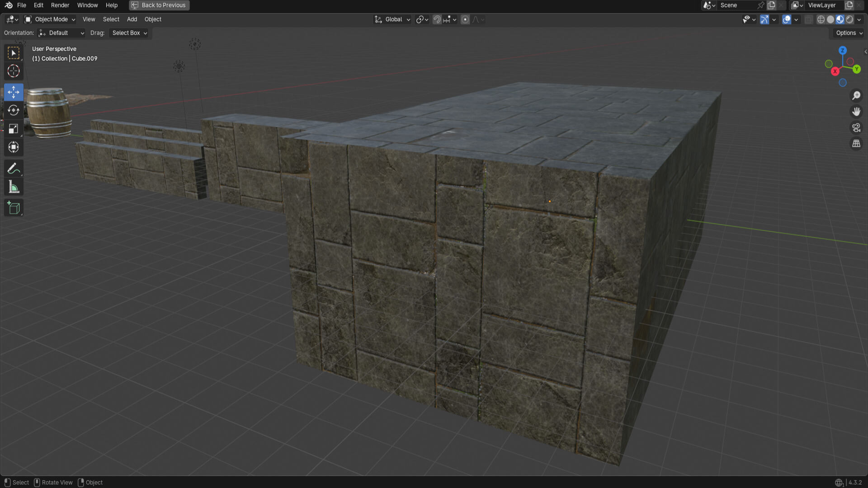The width and height of the screenshot is (868, 488).
Task: Toggle camera view icon
Action: click(856, 128)
